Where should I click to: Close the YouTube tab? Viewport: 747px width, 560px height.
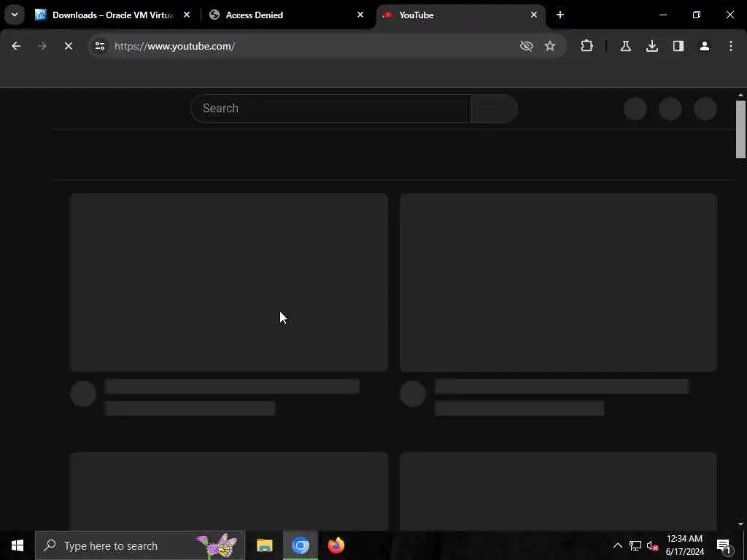point(533,15)
